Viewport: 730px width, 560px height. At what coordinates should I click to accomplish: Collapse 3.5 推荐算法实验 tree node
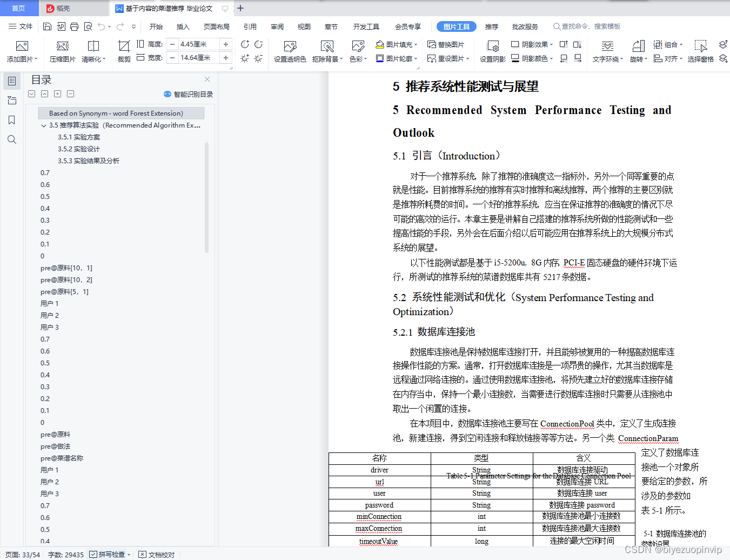click(x=44, y=125)
